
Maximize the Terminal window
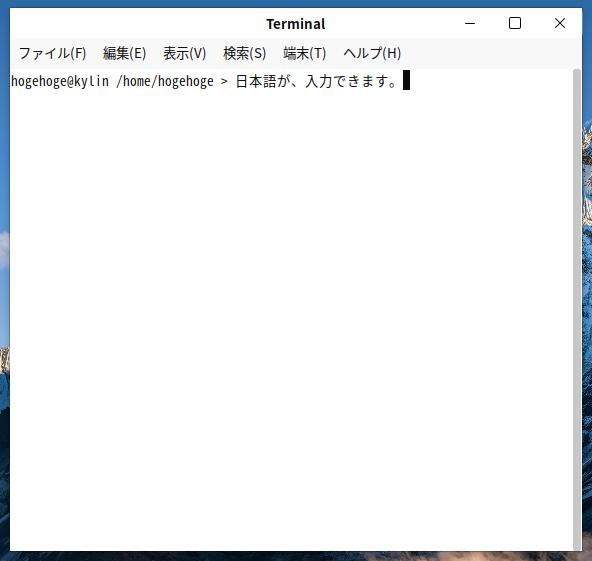(x=515, y=23)
